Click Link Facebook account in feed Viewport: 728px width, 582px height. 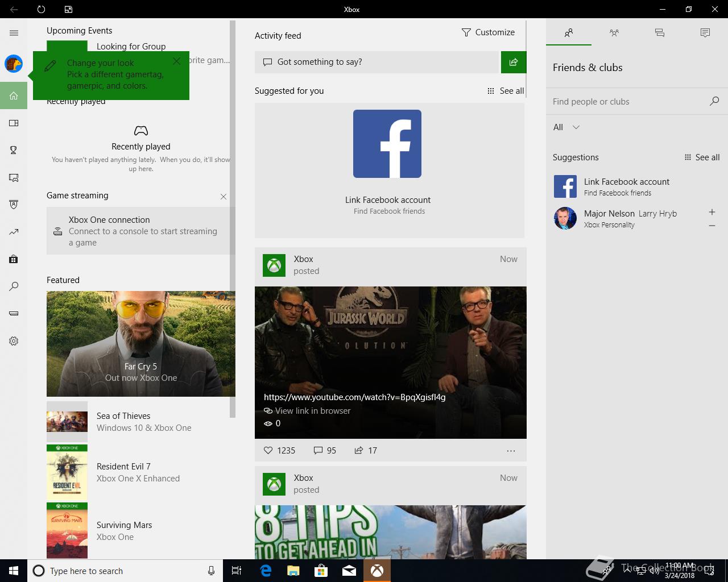388,200
